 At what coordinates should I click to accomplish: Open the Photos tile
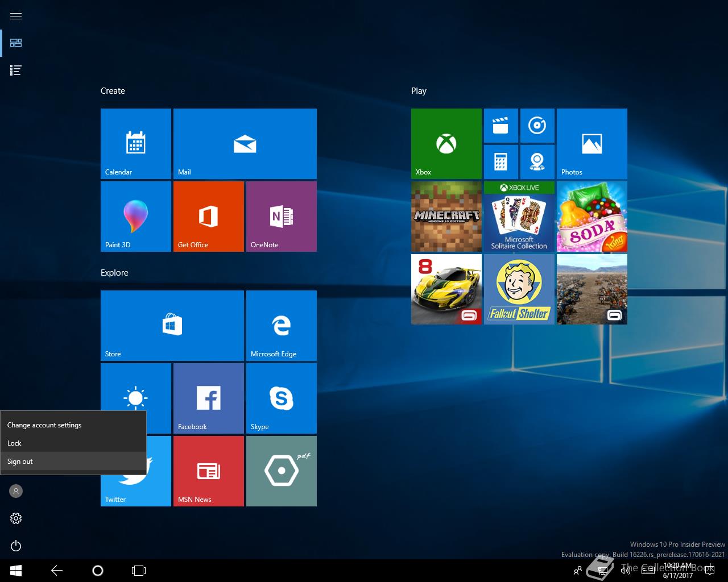[x=592, y=144]
